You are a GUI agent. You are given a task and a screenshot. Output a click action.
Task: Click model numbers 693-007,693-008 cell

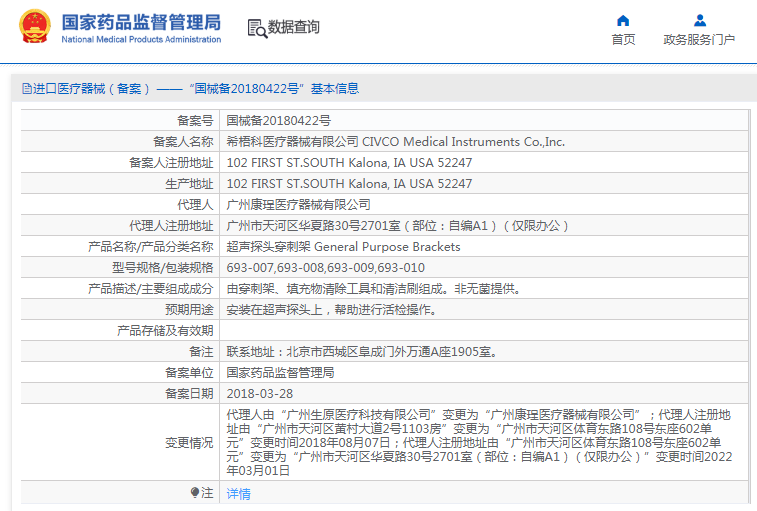point(484,268)
